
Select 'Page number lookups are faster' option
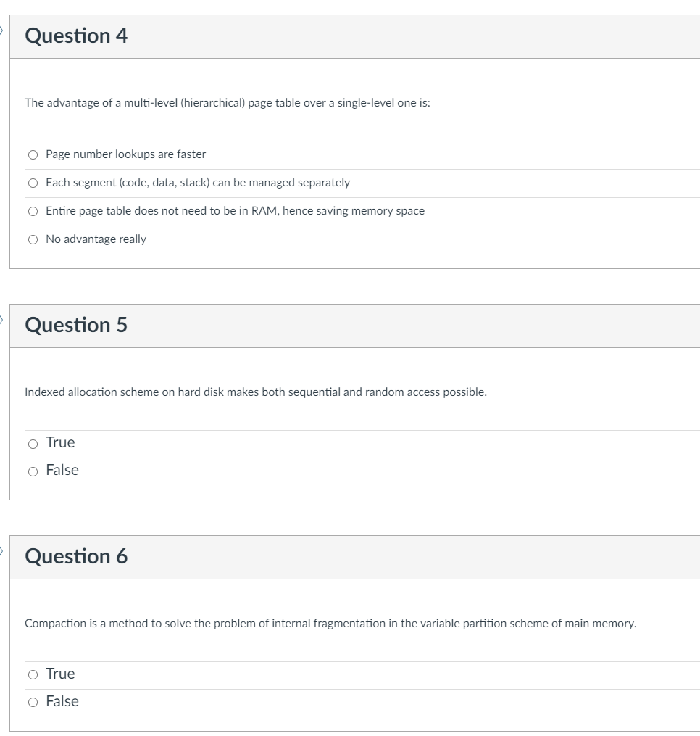click(33, 155)
